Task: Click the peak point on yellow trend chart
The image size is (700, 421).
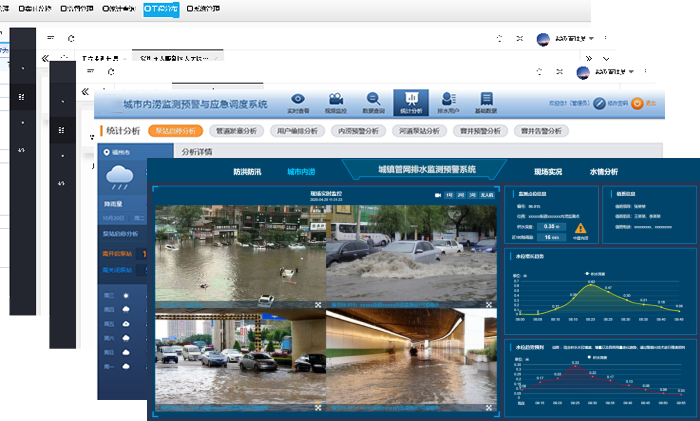Action: pos(591,285)
